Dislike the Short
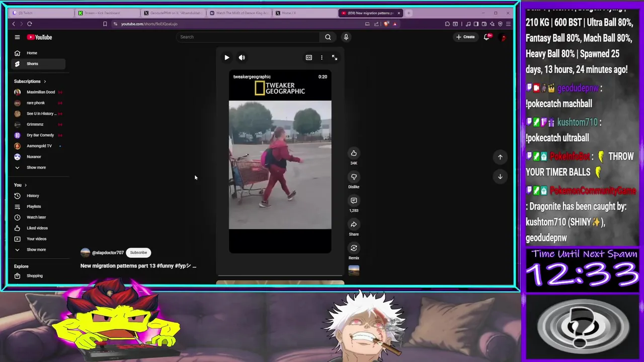 [354, 177]
